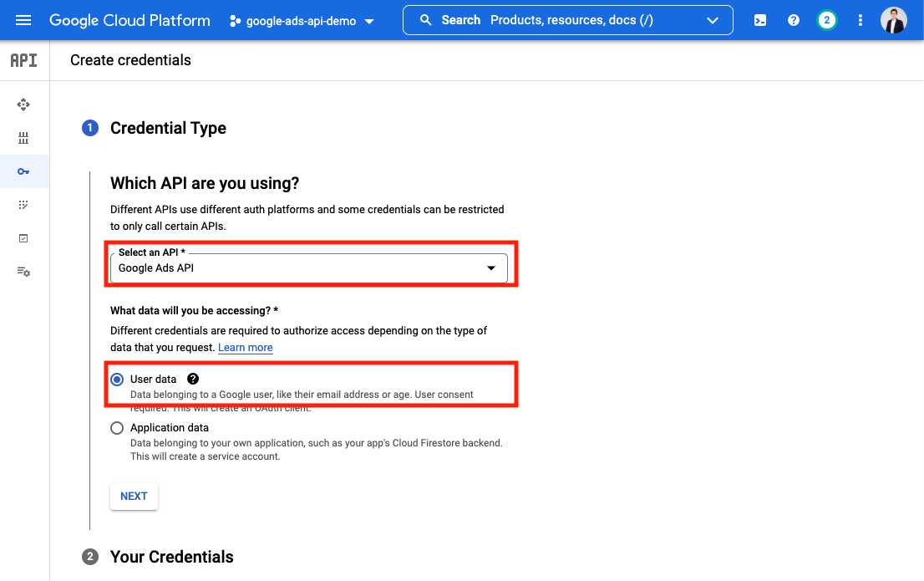Select the User data radio button
The height and width of the screenshot is (581, 924).
click(x=117, y=380)
